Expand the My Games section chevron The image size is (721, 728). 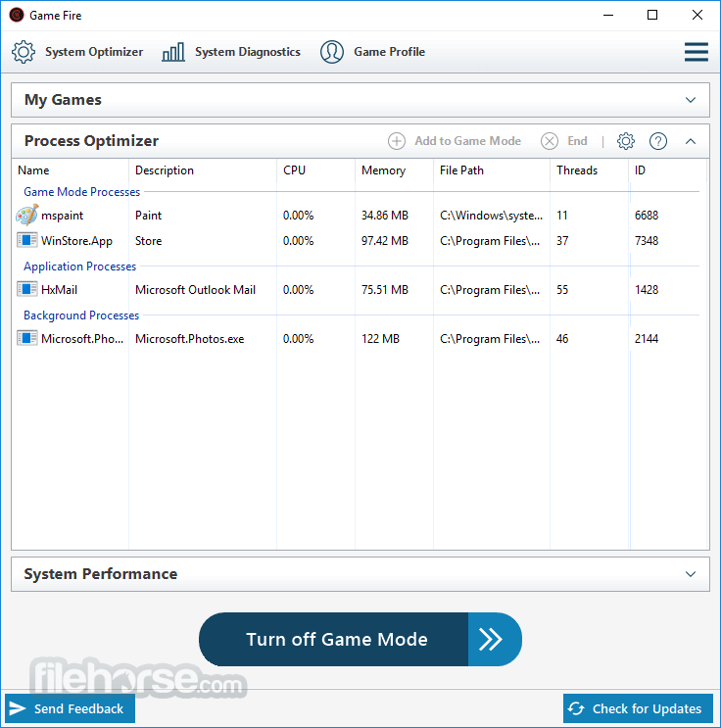(x=691, y=100)
